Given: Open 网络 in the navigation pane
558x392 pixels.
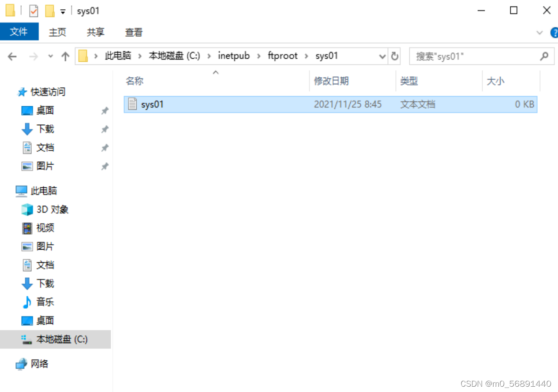Looking at the screenshot, I should click(39, 364).
